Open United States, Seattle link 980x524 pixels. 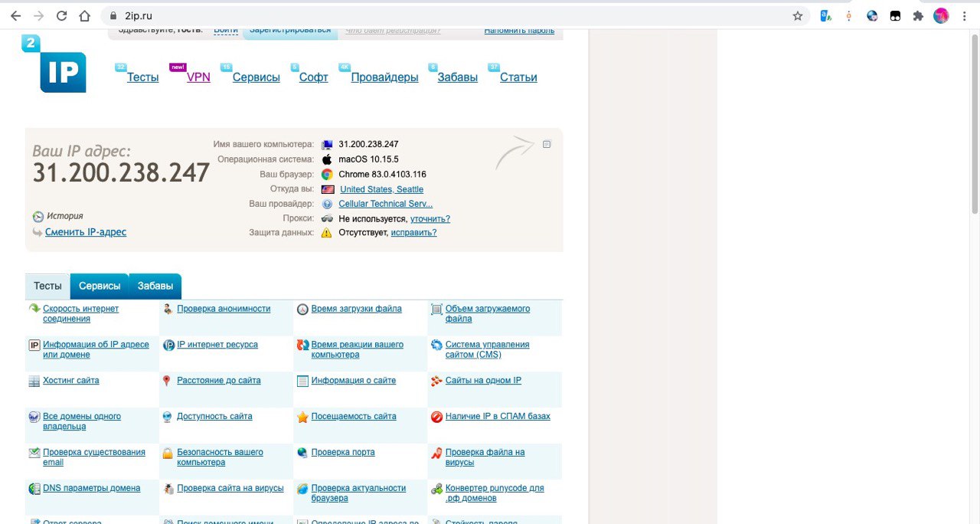382,189
